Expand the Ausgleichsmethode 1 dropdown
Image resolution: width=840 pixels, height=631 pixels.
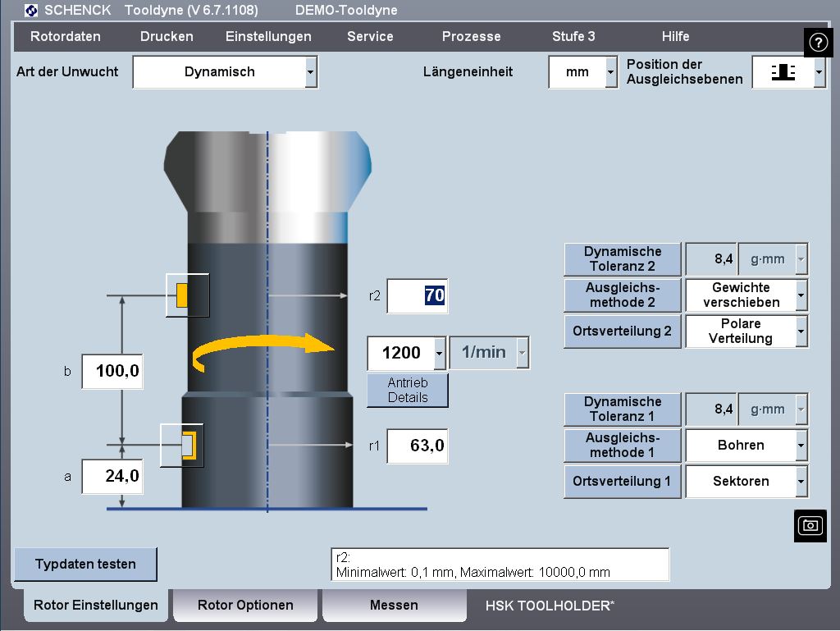click(x=801, y=445)
